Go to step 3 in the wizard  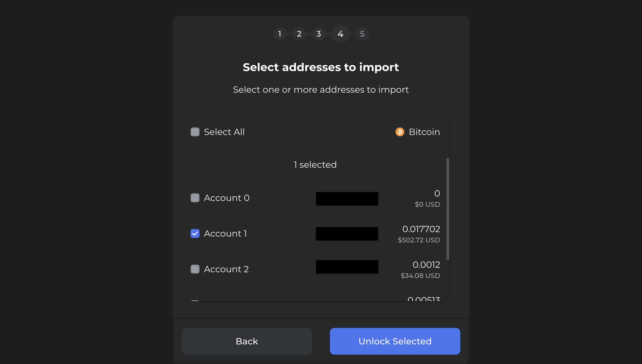[319, 34]
